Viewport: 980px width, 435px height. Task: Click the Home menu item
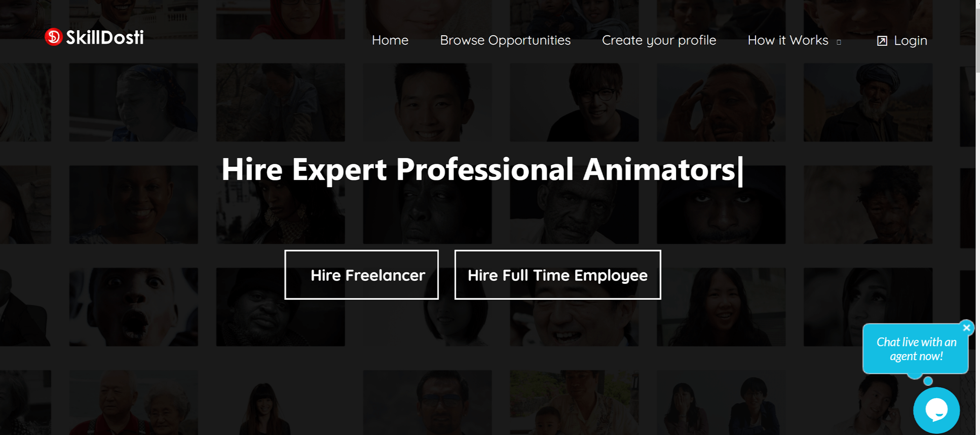point(389,39)
